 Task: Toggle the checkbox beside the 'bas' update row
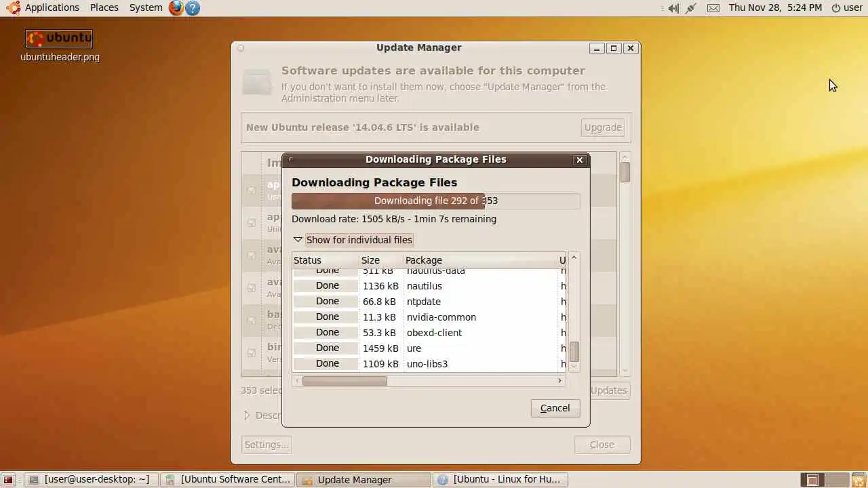pyautogui.click(x=252, y=321)
